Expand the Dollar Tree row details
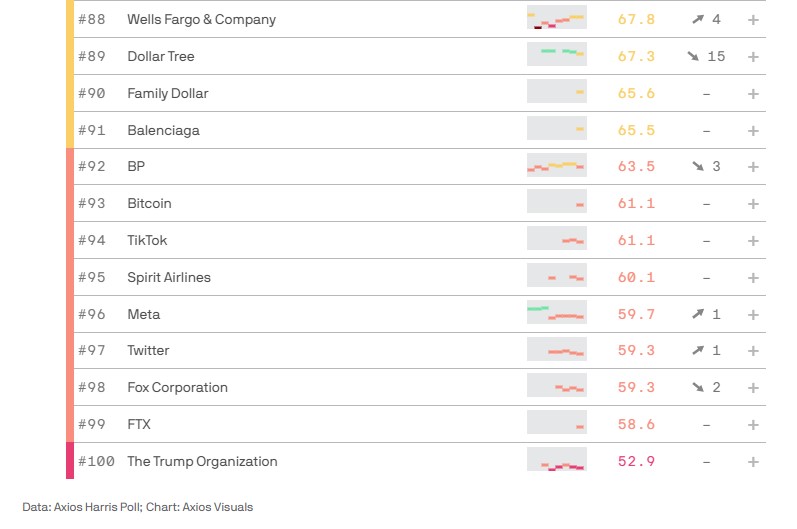The height and width of the screenshot is (529, 797). click(753, 57)
